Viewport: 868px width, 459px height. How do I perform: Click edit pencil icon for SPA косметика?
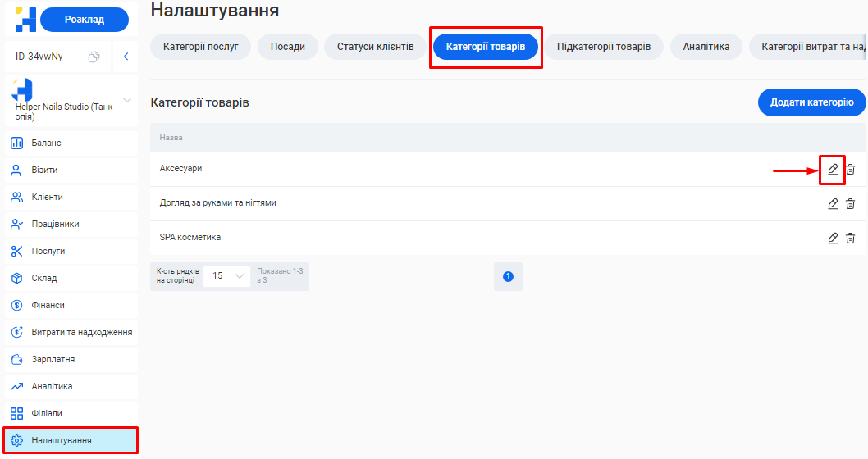coord(833,238)
